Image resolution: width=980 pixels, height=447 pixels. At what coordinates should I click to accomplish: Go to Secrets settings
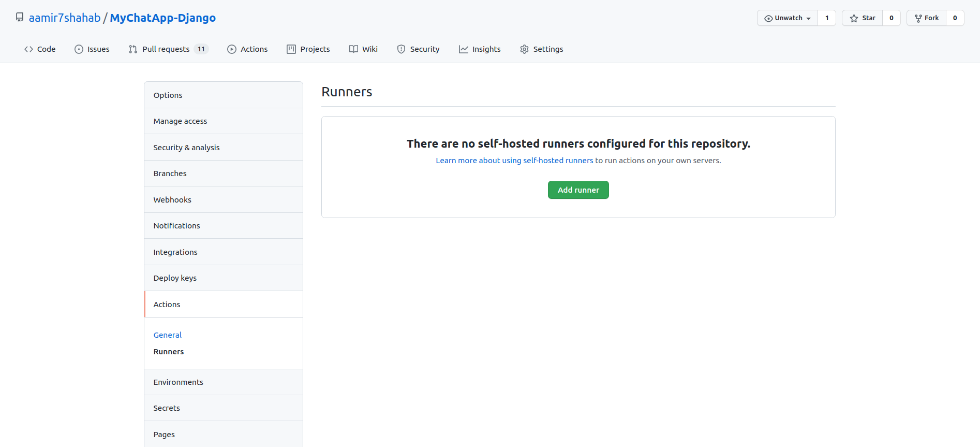[224, 408]
